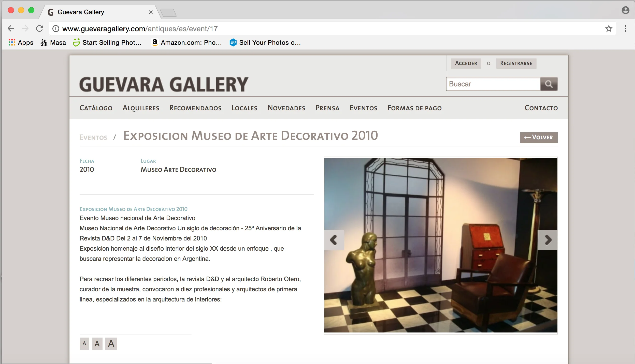This screenshot has height=364, width=635.
Task: Set smallest text size A
Action: tap(84, 344)
